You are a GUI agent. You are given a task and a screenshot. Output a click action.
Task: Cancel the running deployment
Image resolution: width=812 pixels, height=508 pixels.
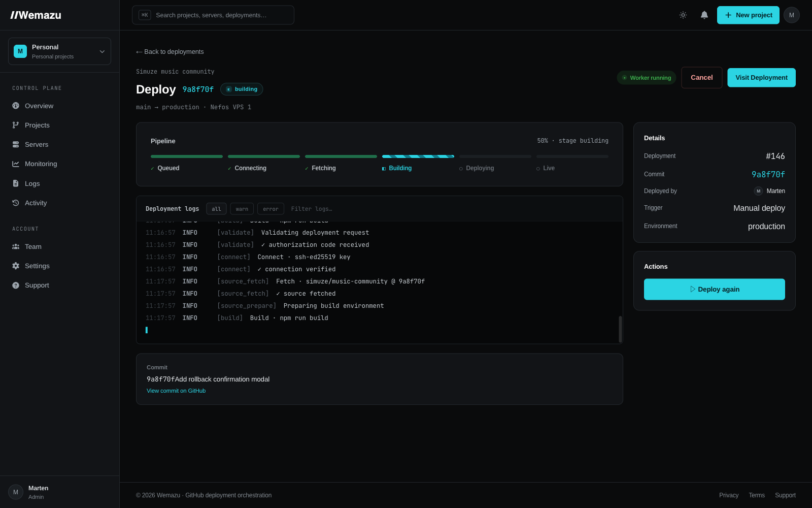[701, 78]
